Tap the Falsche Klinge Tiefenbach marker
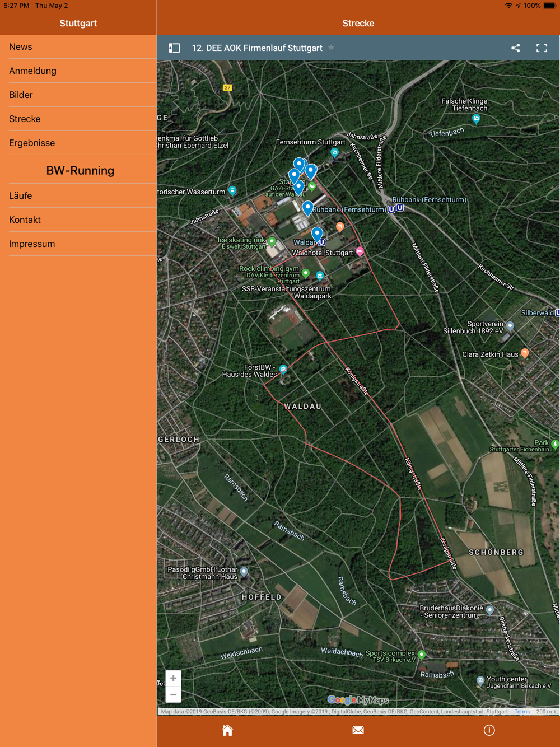The width and height of the screenshot is (560, 747). pos(476,118)
